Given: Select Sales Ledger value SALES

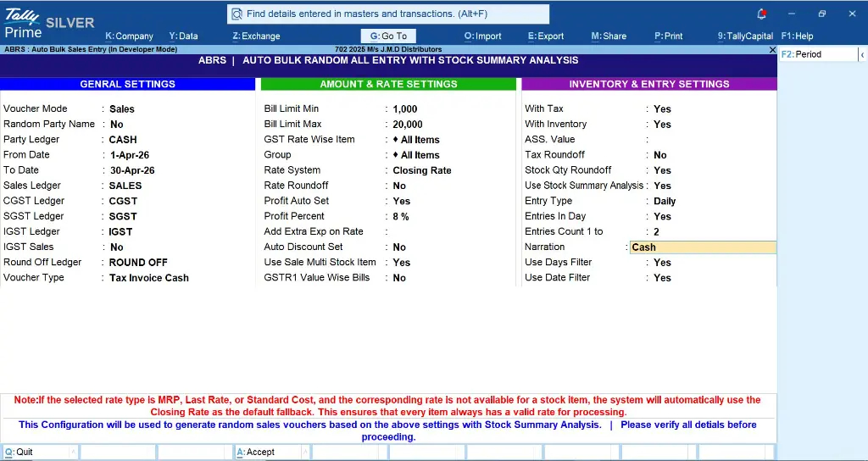Looking at the screenshot, I should (x=125, y=186).
